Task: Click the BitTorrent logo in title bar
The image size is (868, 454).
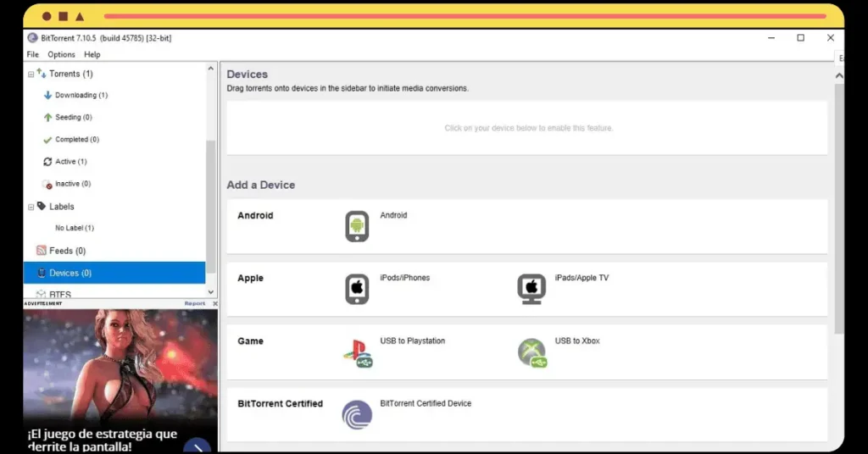Action: click(33, 37)
